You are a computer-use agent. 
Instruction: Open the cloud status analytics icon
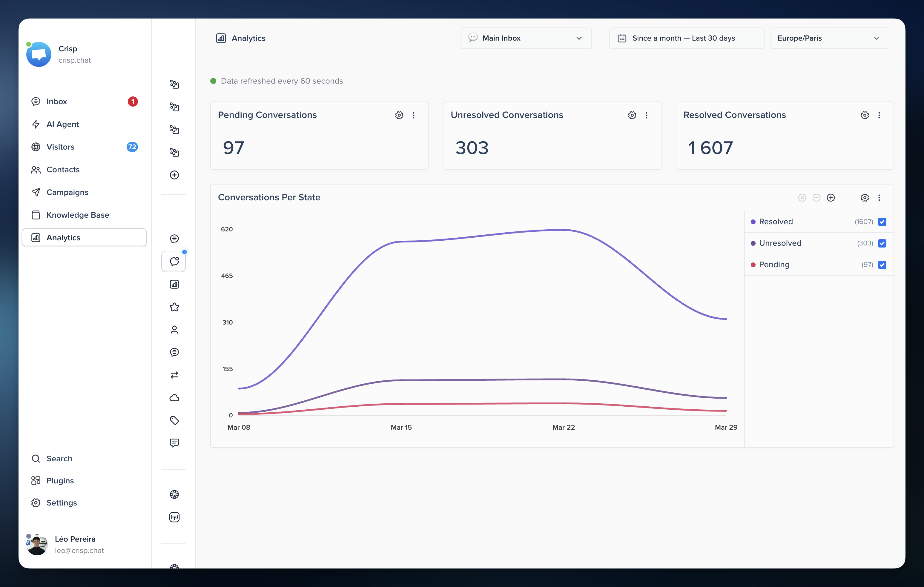pos(175,397)
